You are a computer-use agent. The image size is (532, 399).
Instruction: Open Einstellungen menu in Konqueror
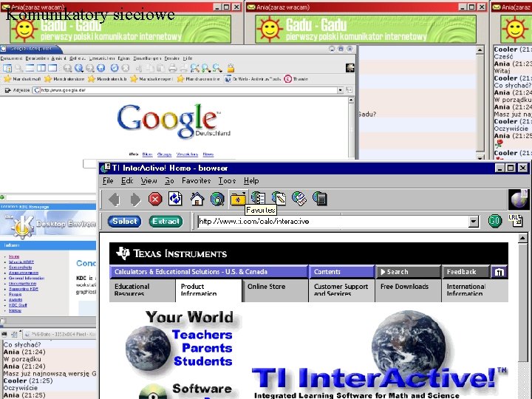[147, 58]
